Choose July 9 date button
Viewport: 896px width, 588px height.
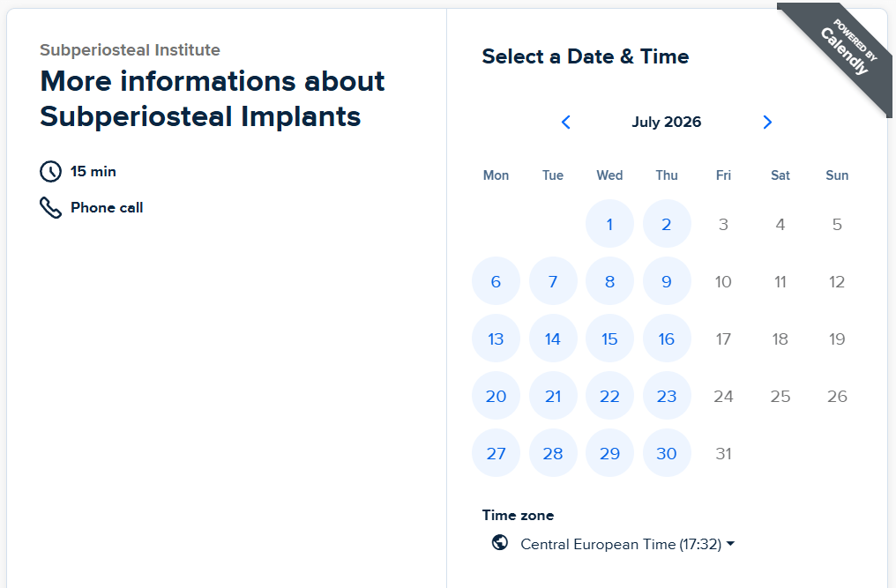pyautogui.click(x=667, y=281)
